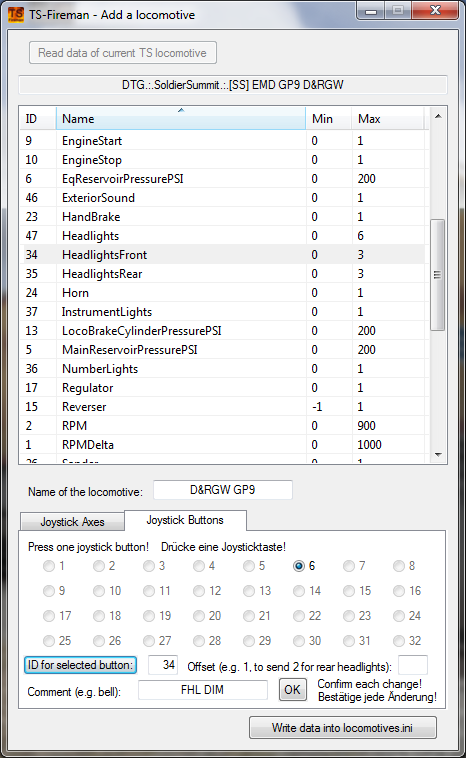Select joystick button 32 radio
The image size is (466, 758).
click(399, 641)
